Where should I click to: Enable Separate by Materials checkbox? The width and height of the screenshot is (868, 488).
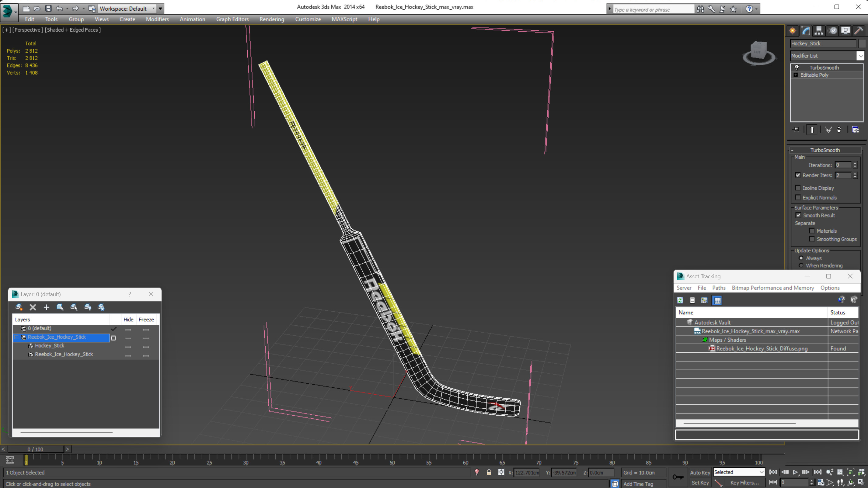pos(812,231)
